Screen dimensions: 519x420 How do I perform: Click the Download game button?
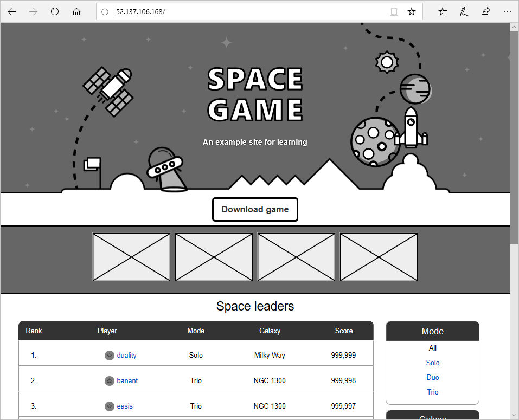click(255, 209)
